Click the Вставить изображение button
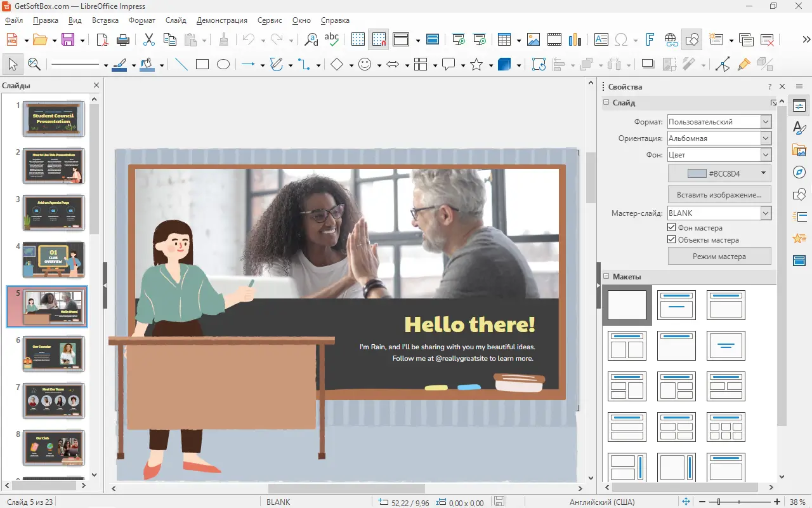 (x=719, y=194)
